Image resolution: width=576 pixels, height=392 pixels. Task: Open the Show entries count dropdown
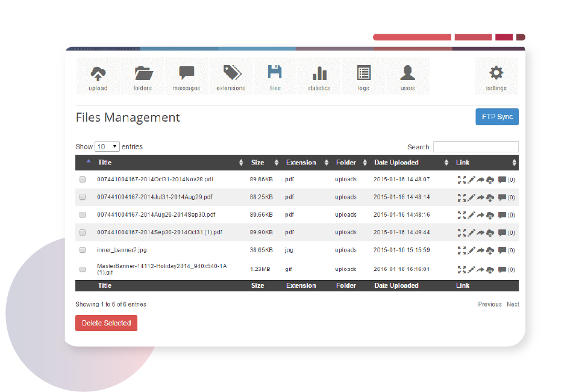(107, 146)
